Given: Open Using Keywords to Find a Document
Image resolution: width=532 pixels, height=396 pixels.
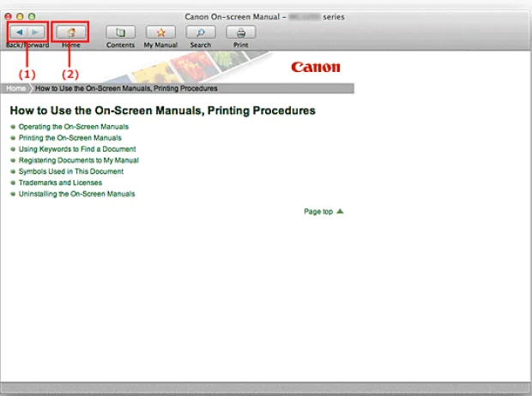Looking at the screenshot, I should coord(77,149).
